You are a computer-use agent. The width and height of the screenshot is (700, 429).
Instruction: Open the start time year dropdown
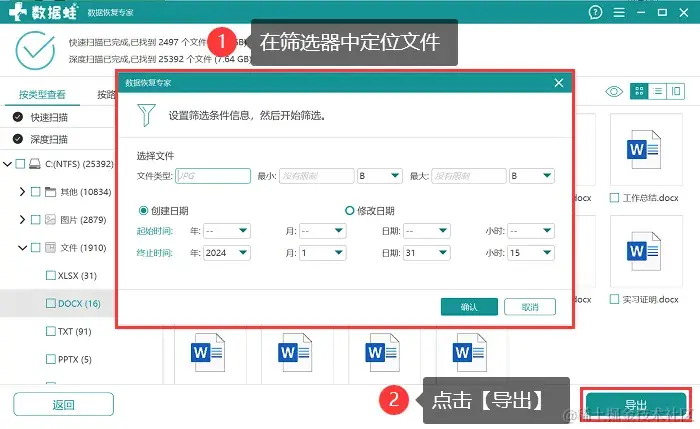227,231
